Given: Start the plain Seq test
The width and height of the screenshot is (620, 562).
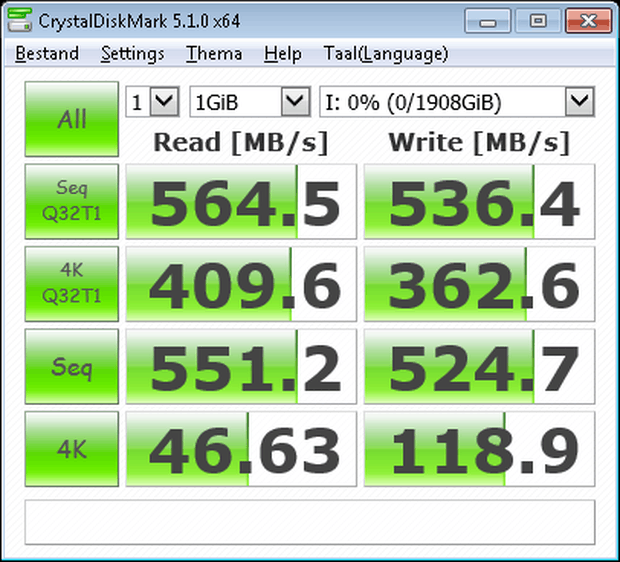Looking at the screenshot, I should coord(72,366).
